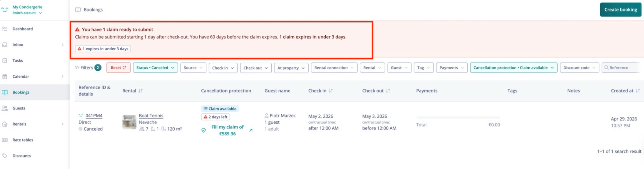Open booking reference 041PM4
644x169 pixels.
pyautogui.click(x=94, y=116)
